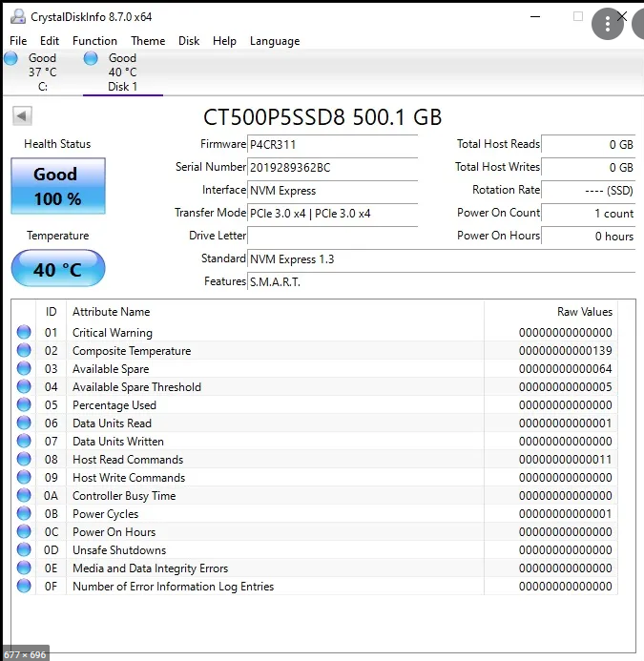Click status icon for Data Units Written row
Viewport: 644px width, 661px height.
24,441
